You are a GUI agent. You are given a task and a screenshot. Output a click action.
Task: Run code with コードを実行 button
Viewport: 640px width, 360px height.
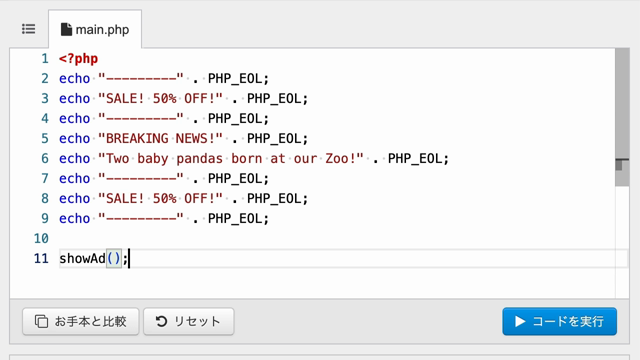(x=559, y=322)
